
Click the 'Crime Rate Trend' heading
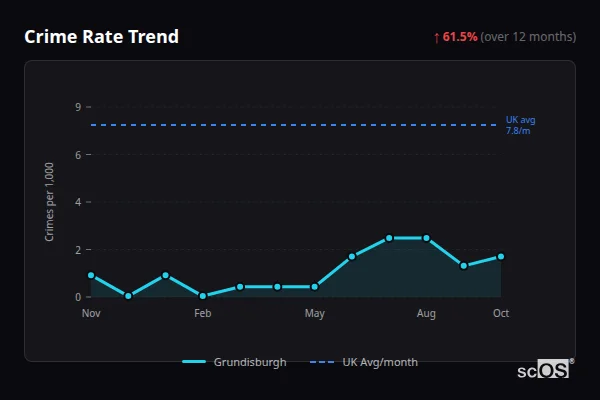point(101,37)
